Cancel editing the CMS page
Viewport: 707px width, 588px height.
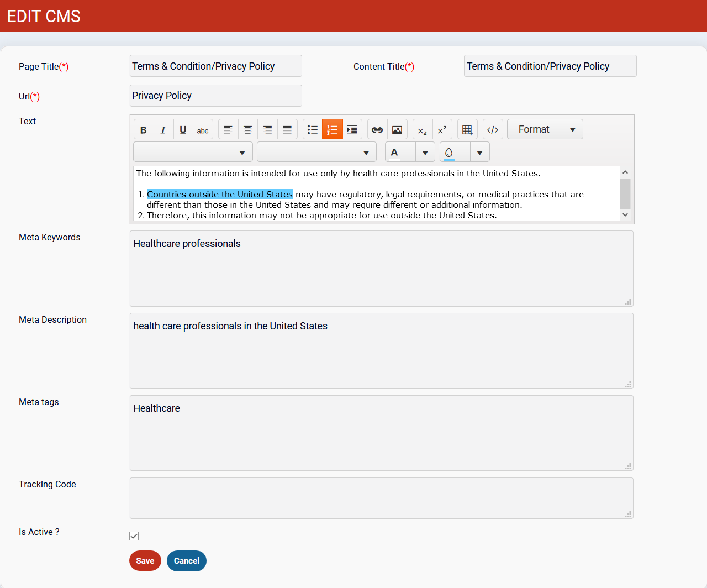[x=187, y=561]
